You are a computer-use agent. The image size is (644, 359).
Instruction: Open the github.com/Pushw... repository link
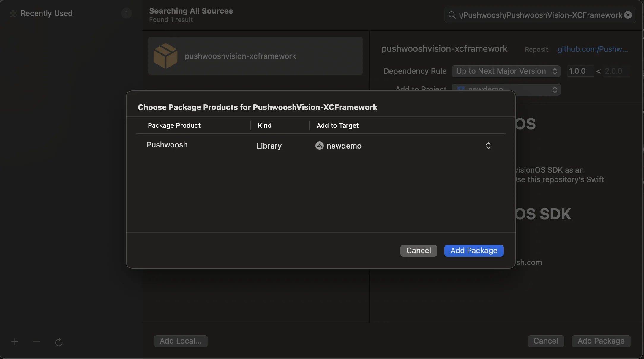point(592,49)
